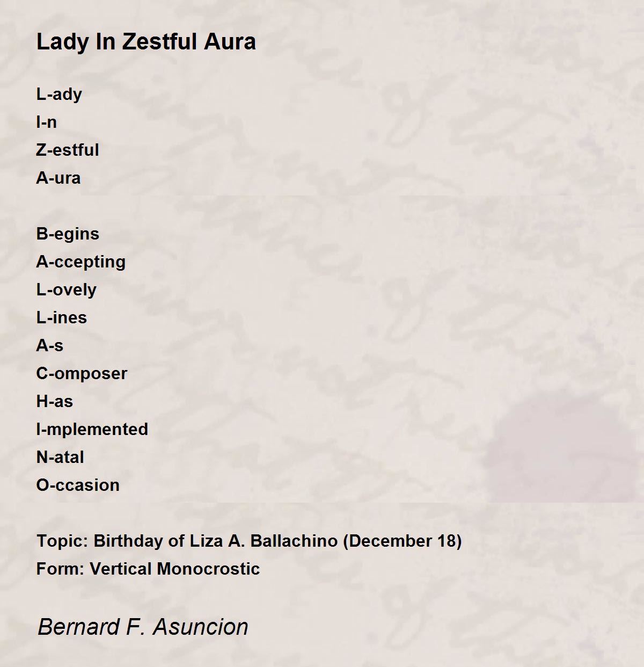Click the word C-omposer
644x667 pixels.
(82, 374)
